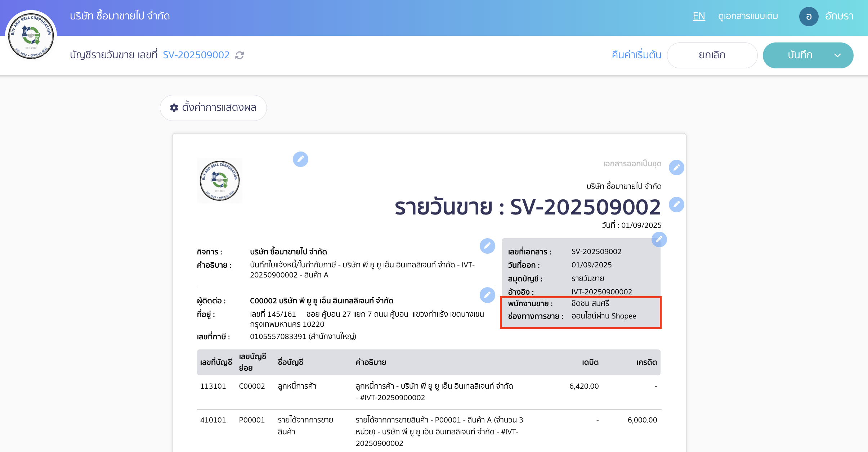Reset values via คืนค่าเริ่มต้น
This screenshot has height=452, width=868.
coord(636,55)
